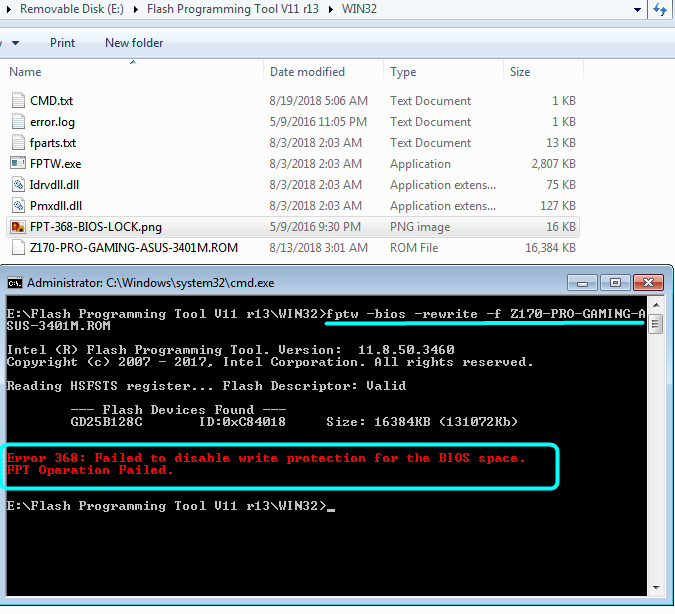Click the ROM File type cell

pos(414,248)
